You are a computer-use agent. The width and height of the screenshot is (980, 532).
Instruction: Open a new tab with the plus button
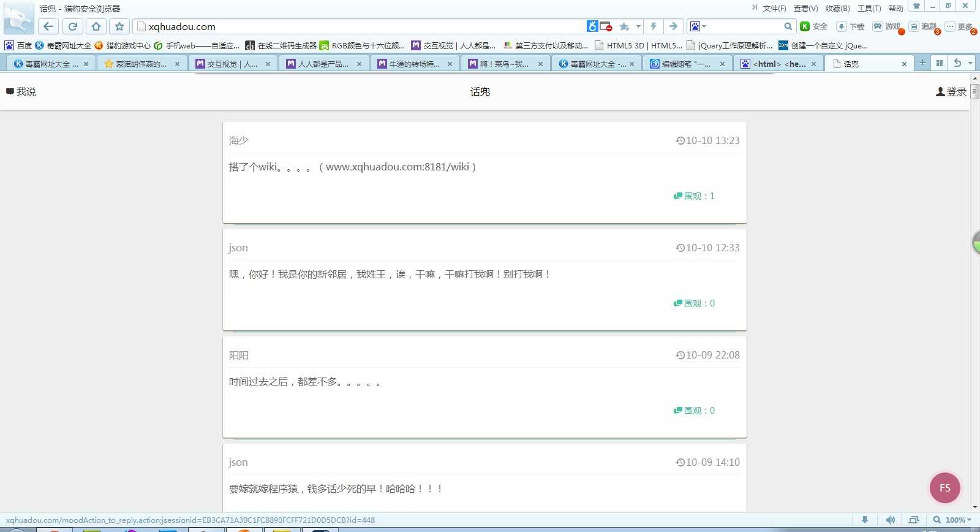pos(922,63)
